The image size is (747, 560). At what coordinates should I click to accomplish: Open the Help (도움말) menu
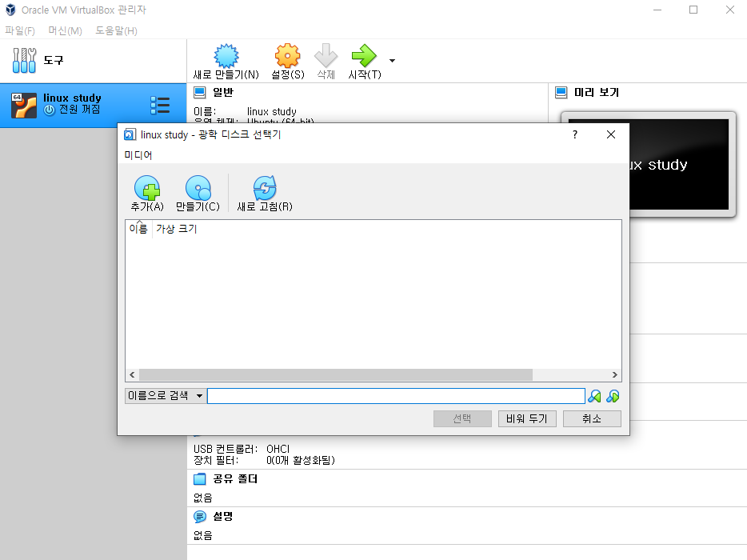116,31
